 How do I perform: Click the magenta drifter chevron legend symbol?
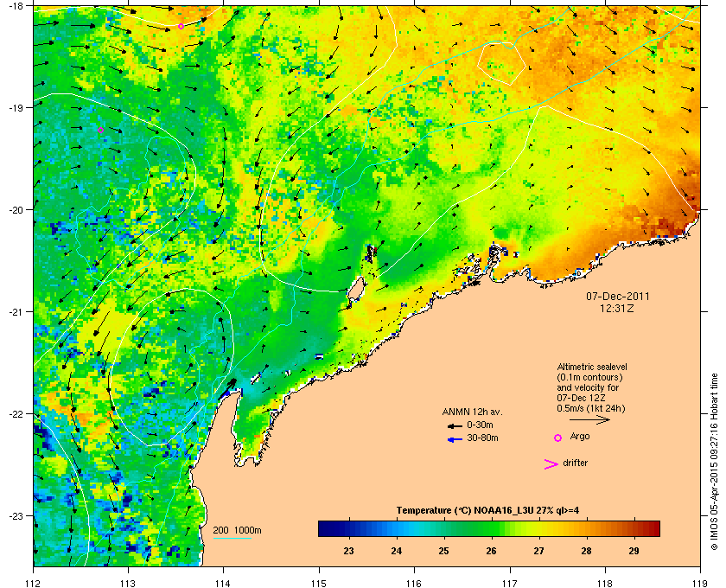pyautogui.click(x=551, y=464)
